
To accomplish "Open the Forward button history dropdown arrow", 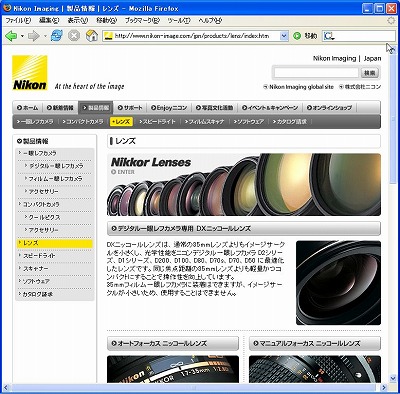I will [45, 36].
